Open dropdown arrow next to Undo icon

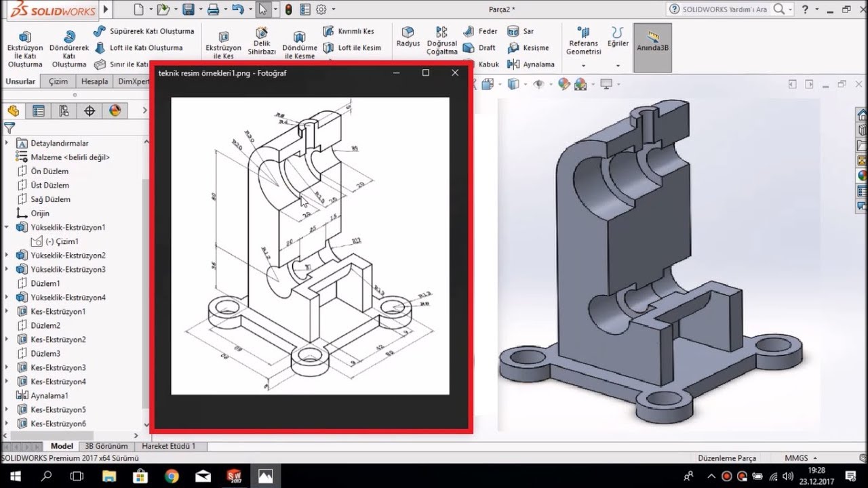249,9
